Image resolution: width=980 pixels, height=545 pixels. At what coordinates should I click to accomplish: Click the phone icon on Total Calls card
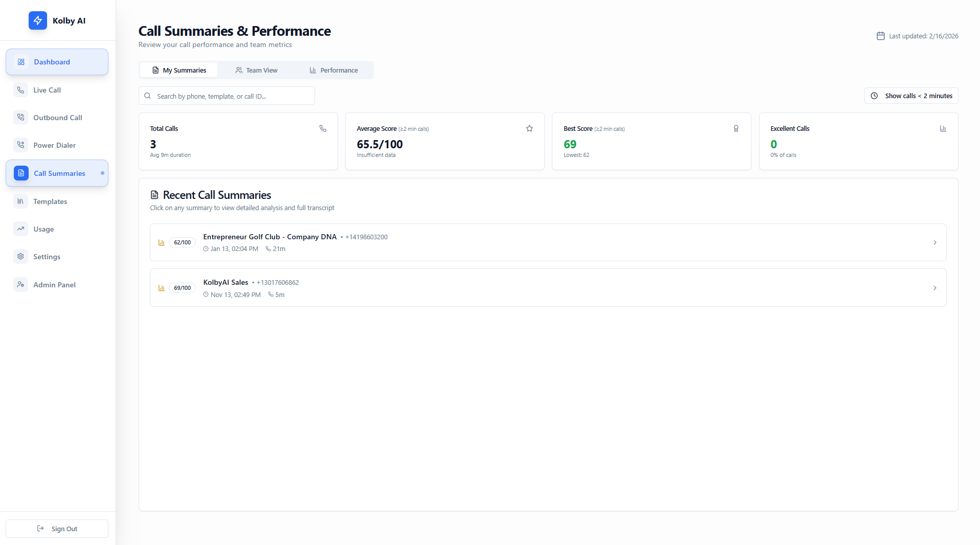(x=323, y=128)
